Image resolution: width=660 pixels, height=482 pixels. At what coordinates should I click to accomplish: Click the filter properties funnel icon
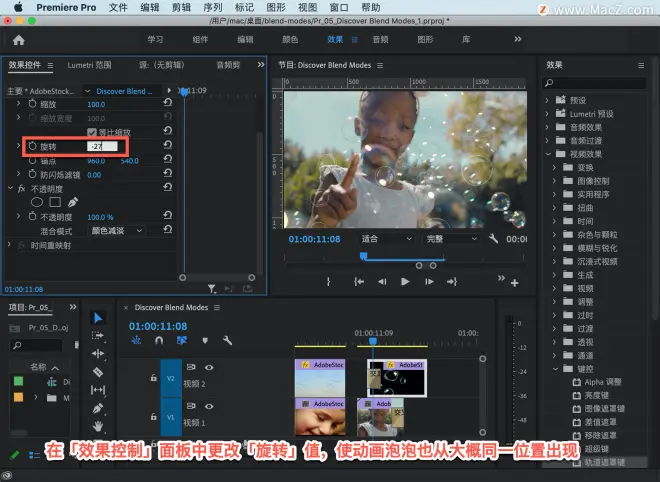click(212, 289)
